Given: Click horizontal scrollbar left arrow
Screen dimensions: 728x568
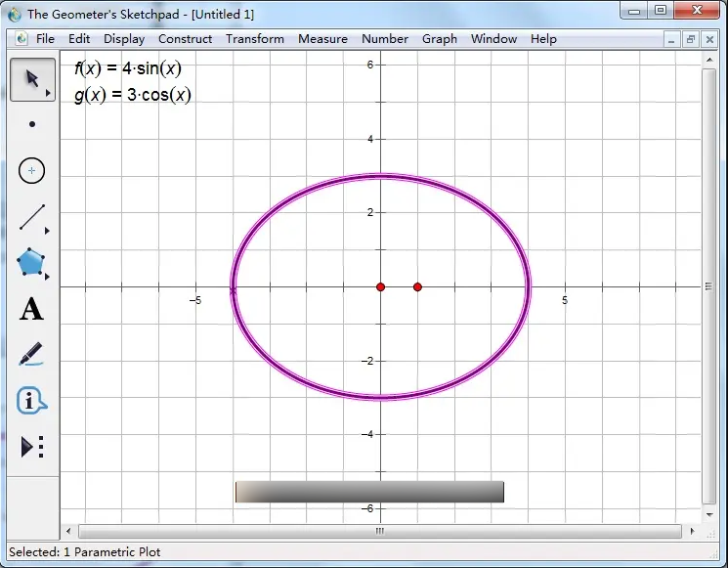Looking at the screenshot, I should point(68,531).
